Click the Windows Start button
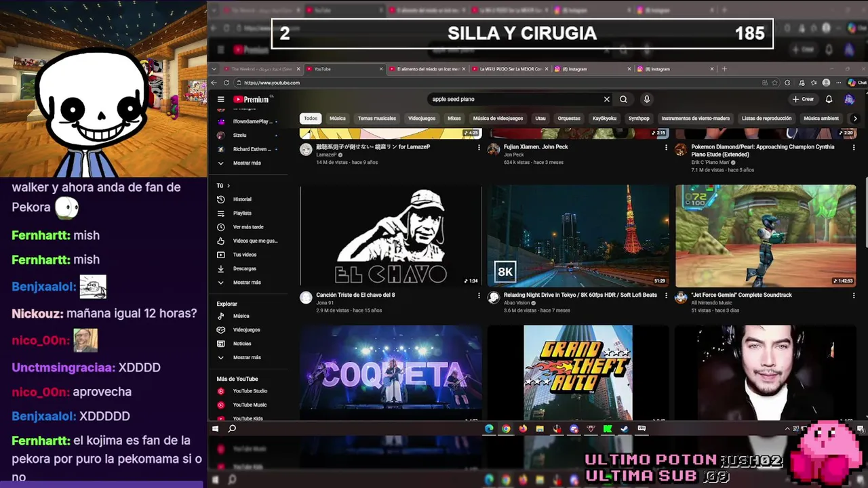The height and width of the screenshot is (488, 868). [215, 428]
